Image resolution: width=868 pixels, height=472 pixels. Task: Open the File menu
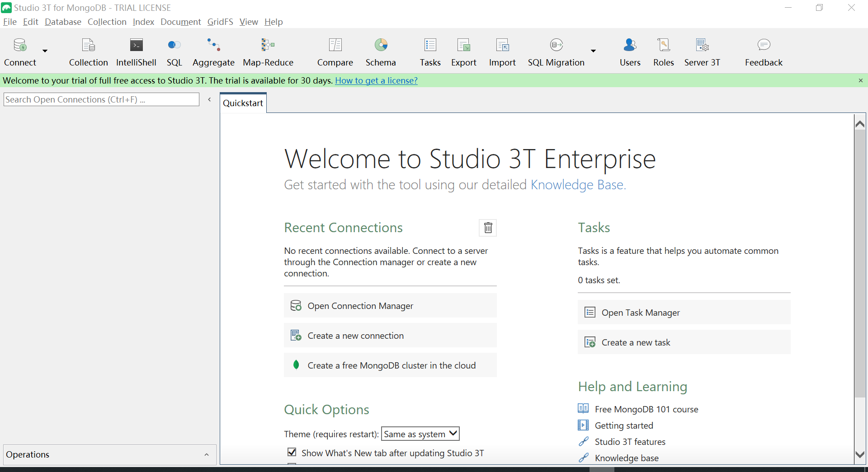pos(9,22)
